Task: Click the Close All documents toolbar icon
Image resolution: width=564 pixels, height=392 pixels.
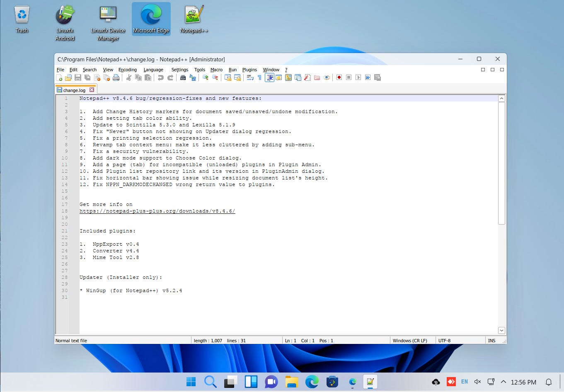Action: tap(107, 77)
